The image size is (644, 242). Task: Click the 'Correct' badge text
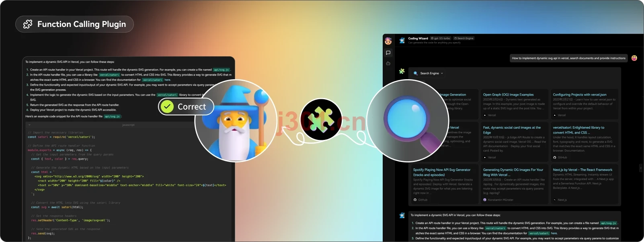click(192, 107)
